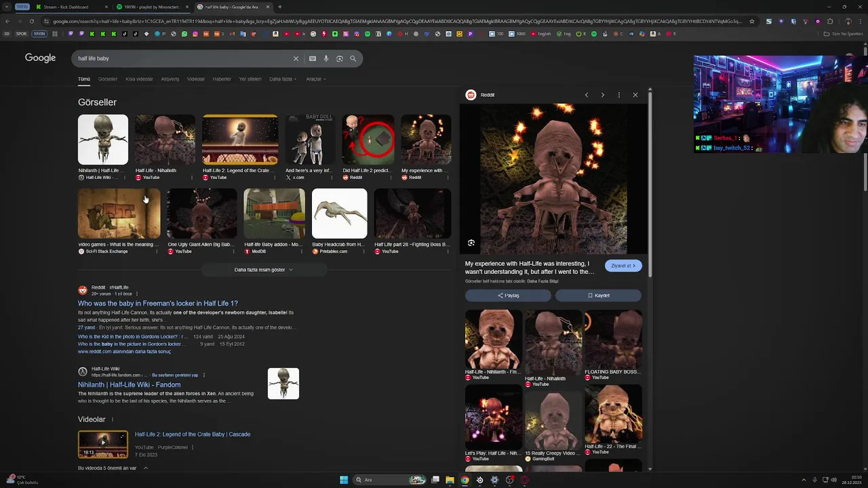868x488 pixels.
Task: Switch to 'YAYIN - playlist' browser tab
Action: coord(153,7)
